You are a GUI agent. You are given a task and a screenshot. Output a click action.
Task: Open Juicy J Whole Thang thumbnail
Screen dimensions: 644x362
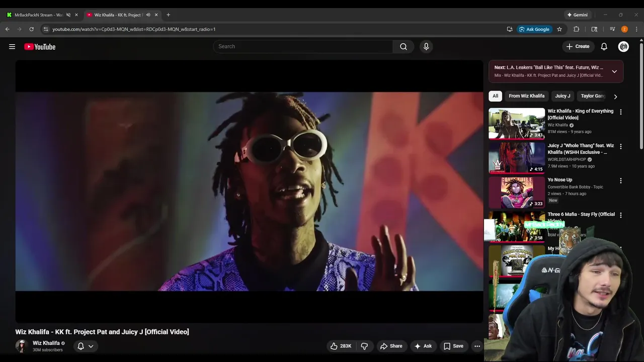click(x=517, y=157)
